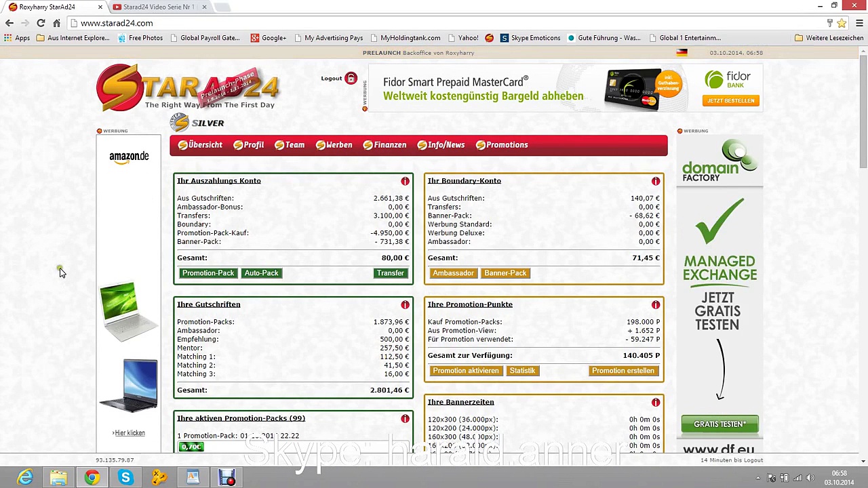Viewport: 868px width, 488px height.
Task: Click info icon in Ihre Gutschriften panel
Action: (x=405, y=305)
